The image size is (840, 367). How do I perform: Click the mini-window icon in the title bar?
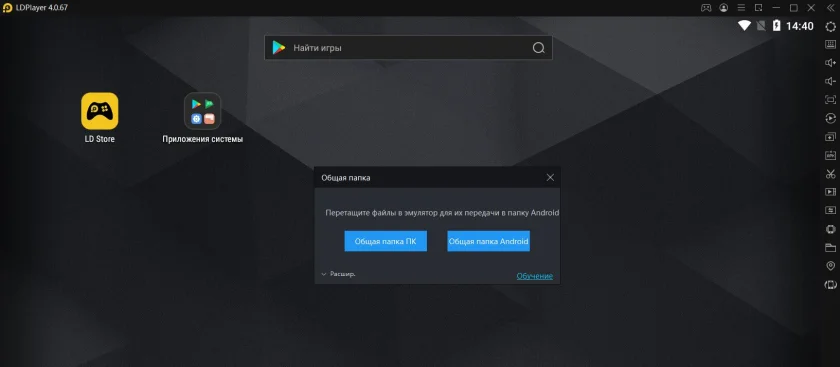click(759, 8)
